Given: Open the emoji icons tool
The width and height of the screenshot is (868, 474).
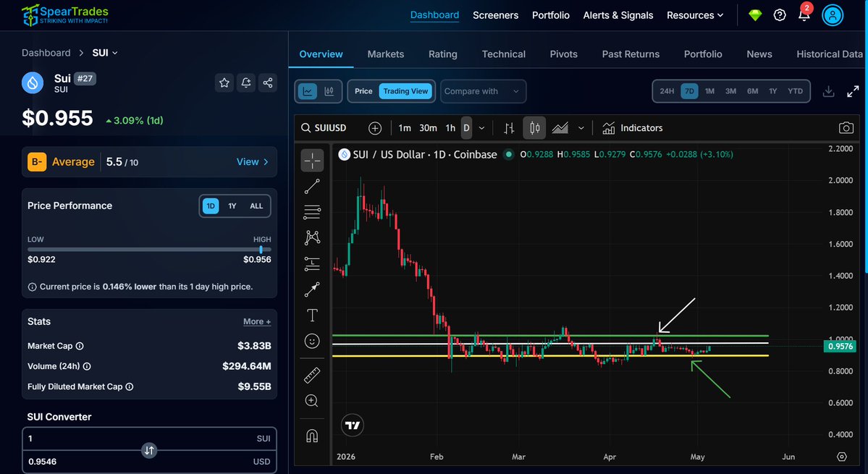Looking at the screenshot, I should (312, 342).
